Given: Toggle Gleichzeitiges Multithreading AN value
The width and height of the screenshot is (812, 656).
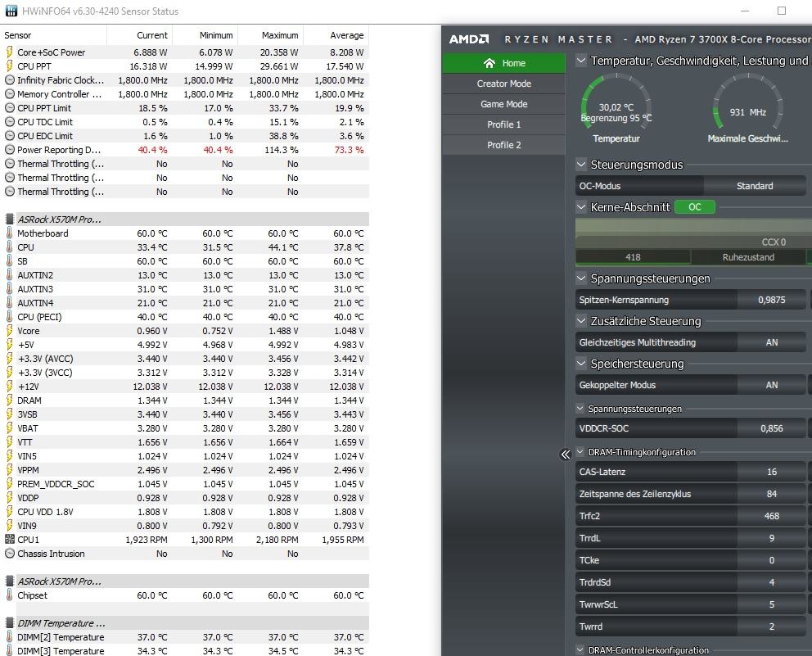Looking at the screenshot, I should pos(772,342).
